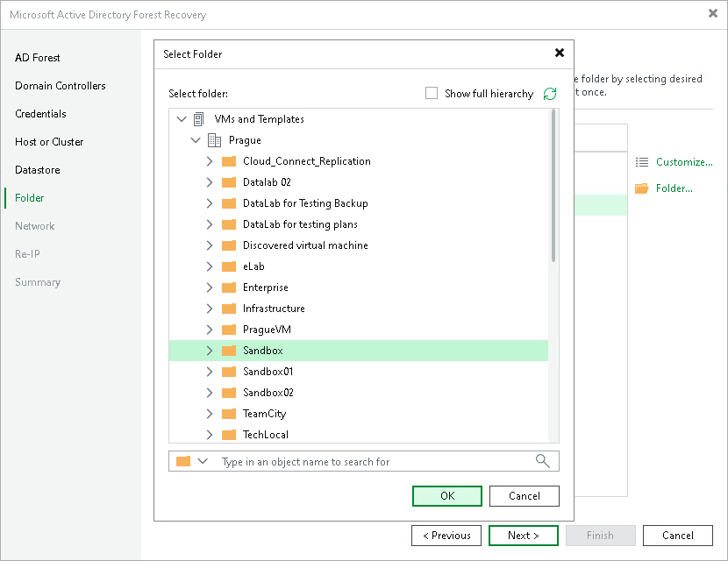Collapse the Prague datacenter node
This screenshot has height=561, width=728.
coord(196,140)
